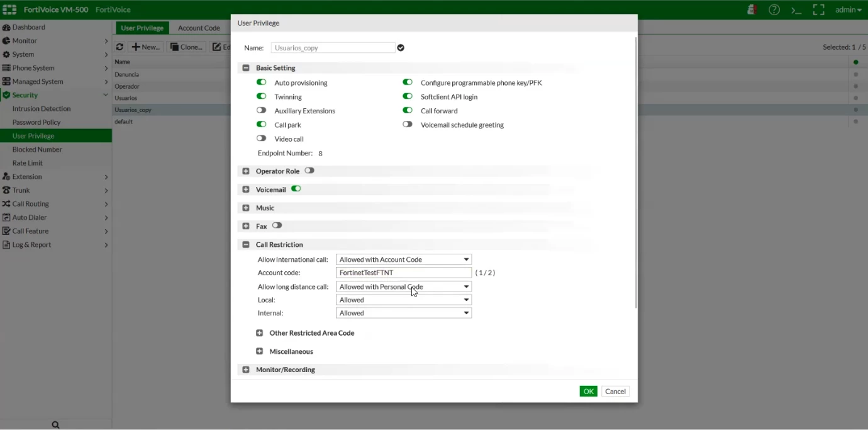868x430 pixels.
Task: Click the refresh icon in the list toolbar
Action: (x=120, y=47)
